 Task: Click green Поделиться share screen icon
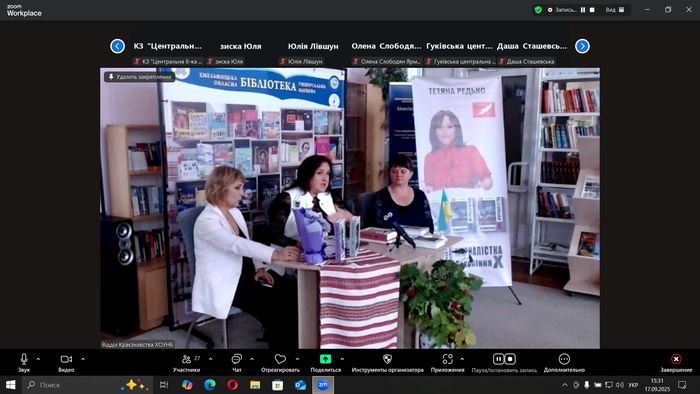[325, 359]
